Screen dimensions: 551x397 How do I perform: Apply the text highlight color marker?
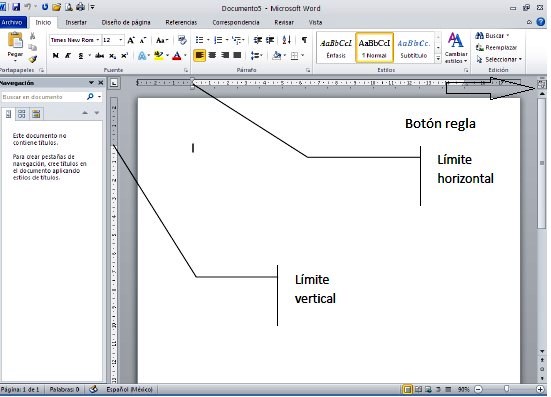[158, 56]
